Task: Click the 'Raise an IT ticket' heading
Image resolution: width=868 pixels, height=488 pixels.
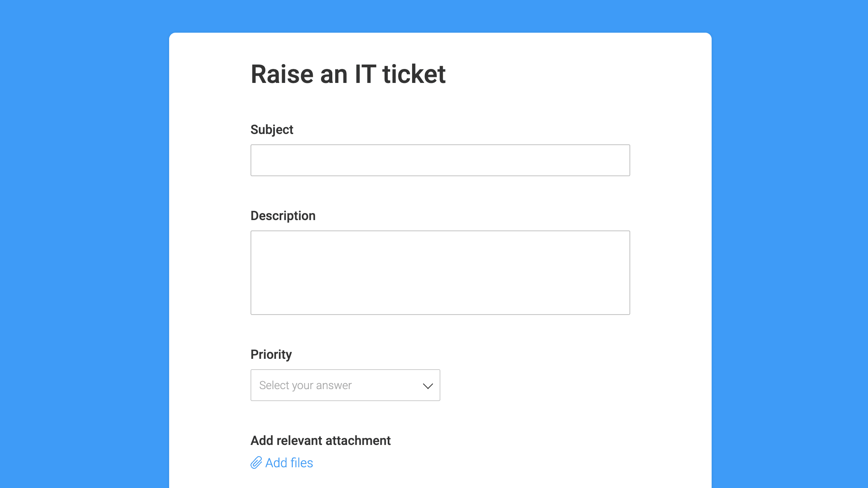Action: click(348, 74)
